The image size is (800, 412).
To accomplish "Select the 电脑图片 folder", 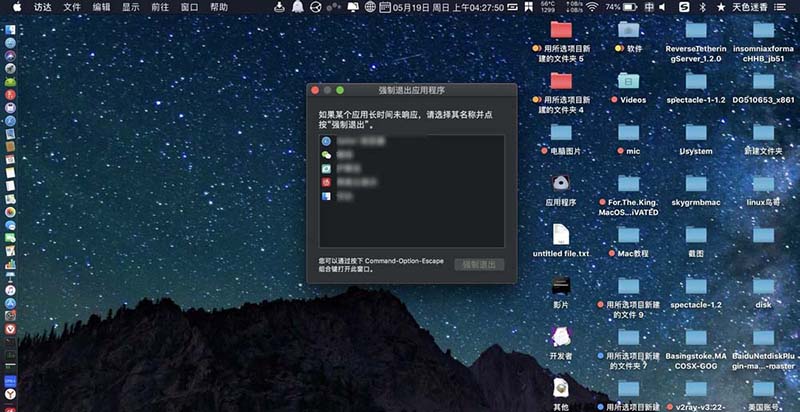I will click(x=561, y=132).
